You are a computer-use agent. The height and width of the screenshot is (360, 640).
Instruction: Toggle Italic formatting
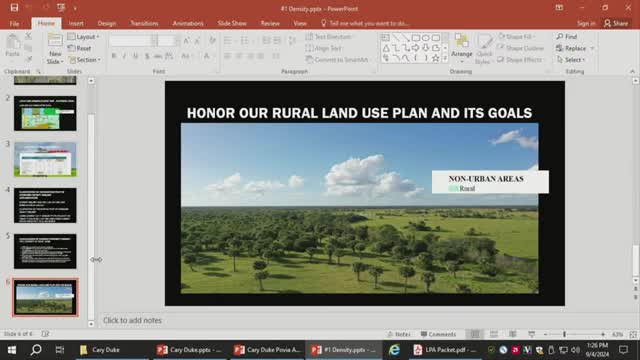124,56
